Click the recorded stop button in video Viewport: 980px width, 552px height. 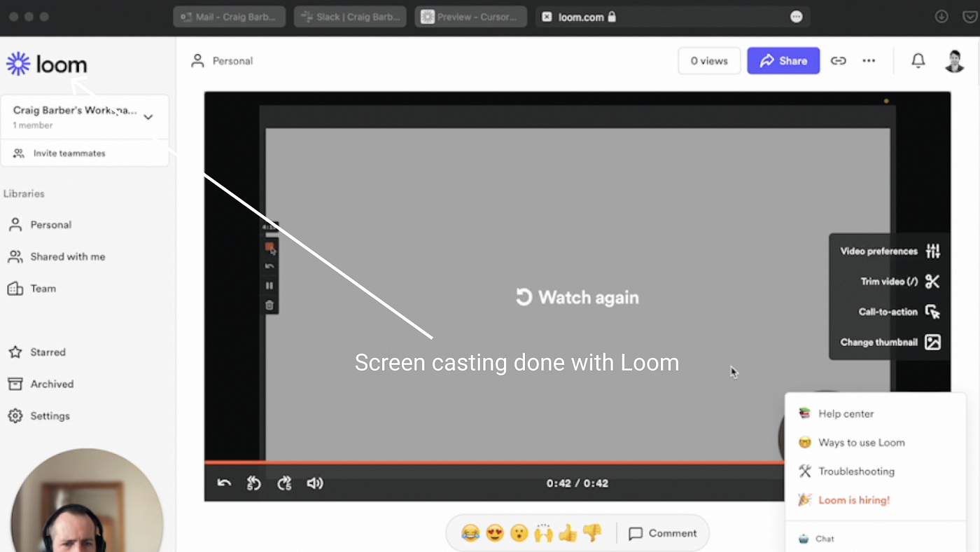(269, 247)
